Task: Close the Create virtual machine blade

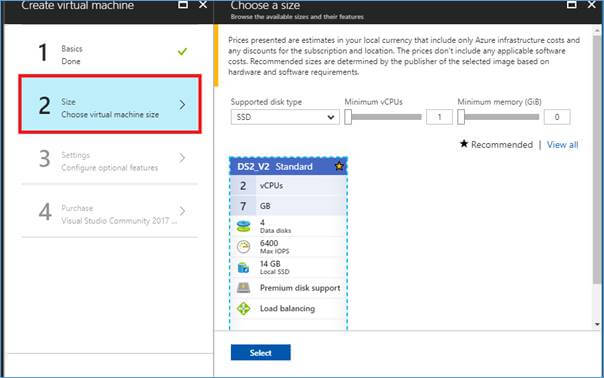Action: pyautogui.click(x=203, y=5)
